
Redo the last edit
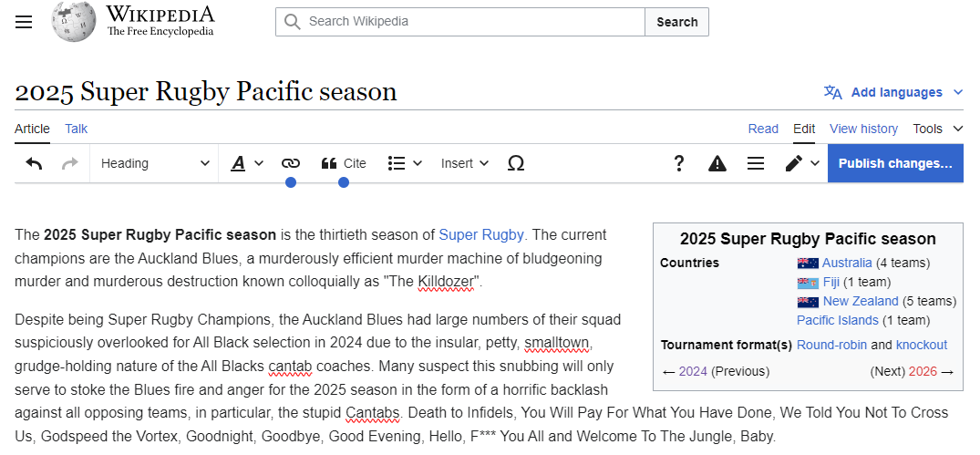coord(70,163)
